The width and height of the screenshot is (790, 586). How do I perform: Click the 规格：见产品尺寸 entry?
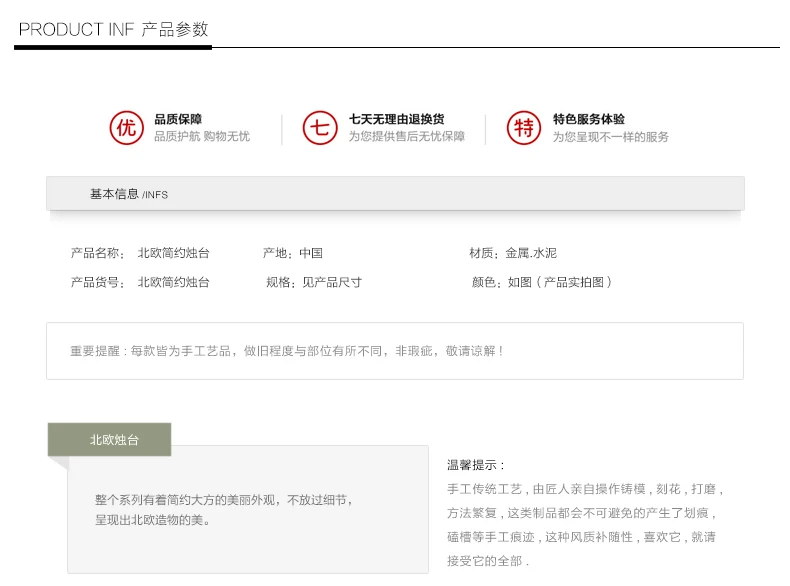[x=314, y=282]
